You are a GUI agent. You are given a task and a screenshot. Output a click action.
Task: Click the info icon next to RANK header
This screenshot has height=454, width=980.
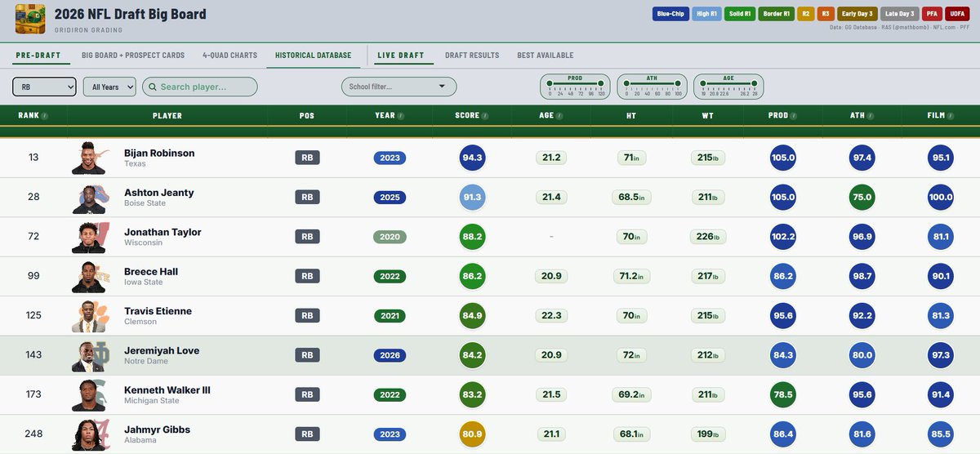[44, 116]
